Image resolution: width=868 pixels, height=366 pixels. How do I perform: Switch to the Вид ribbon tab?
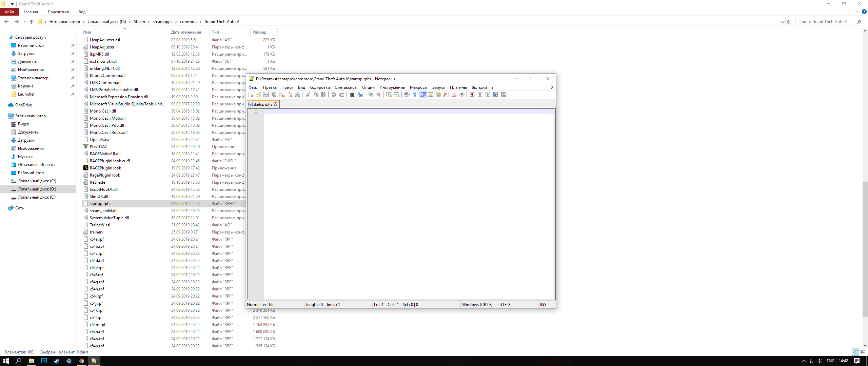82,12
